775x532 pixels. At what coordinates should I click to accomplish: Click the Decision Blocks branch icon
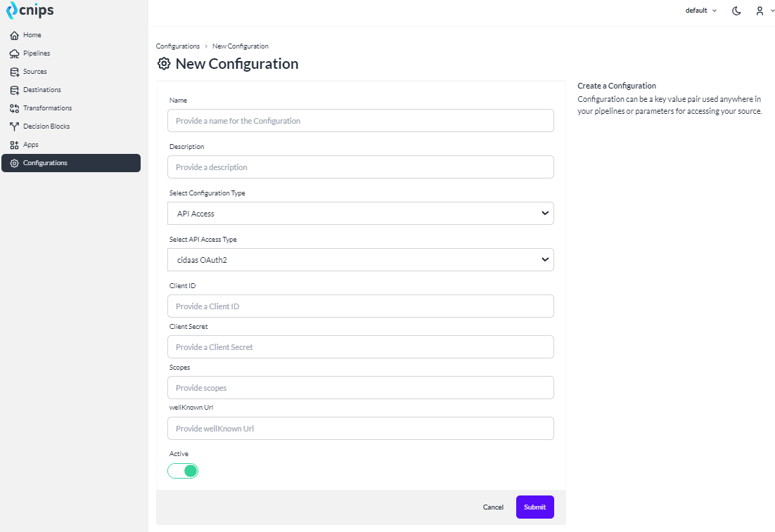(x=14, y=126)
